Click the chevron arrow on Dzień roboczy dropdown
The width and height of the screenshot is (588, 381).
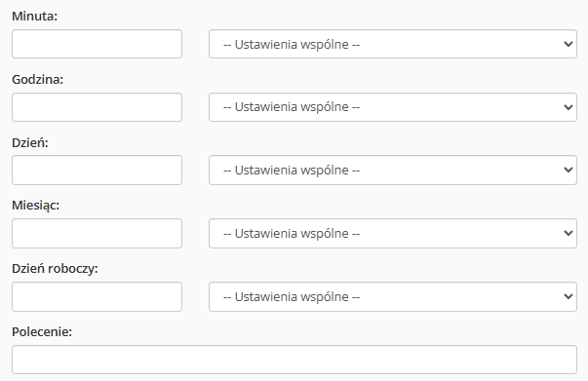pos(568,296)
